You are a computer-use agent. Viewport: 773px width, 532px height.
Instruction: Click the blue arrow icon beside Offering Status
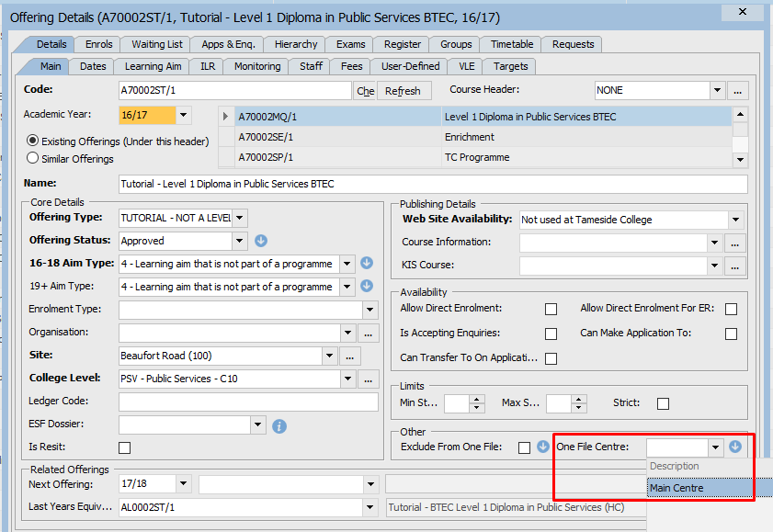click(260, 241)
